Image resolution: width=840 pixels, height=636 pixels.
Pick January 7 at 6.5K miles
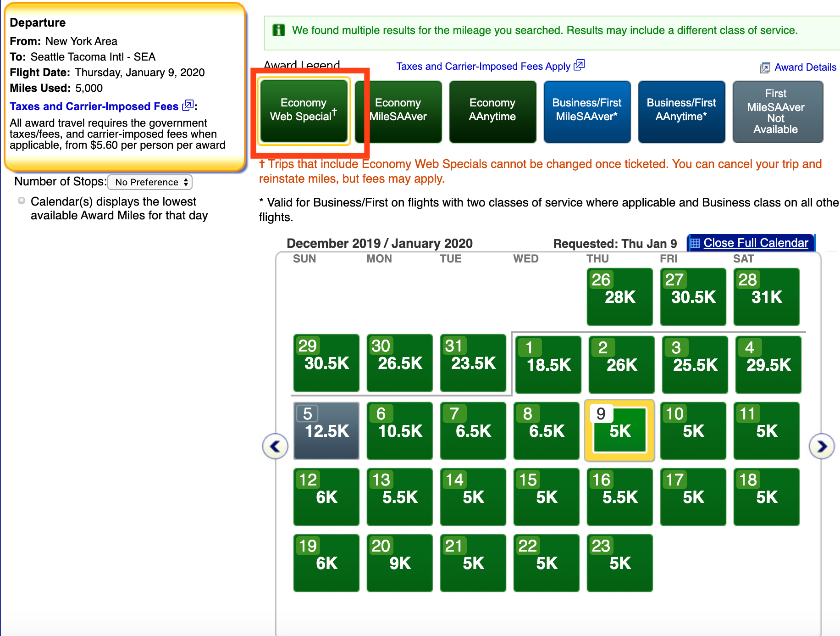[473, 431]
